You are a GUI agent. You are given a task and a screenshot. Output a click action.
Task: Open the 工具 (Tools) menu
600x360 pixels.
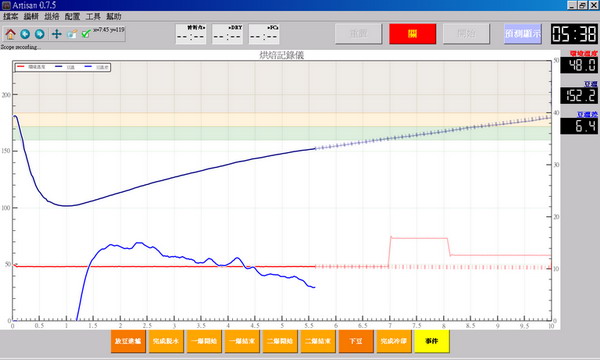click(x=93, y=16)
